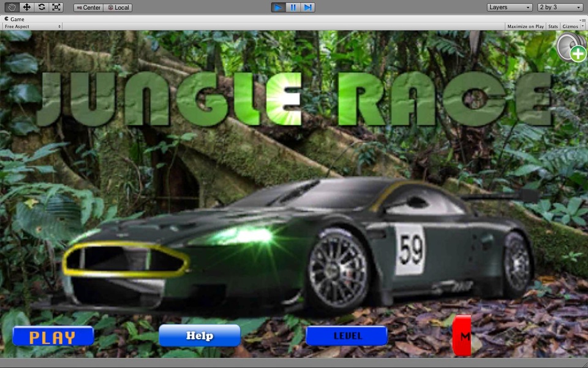Toggle the Center pivot mode button
Screen dimensions: 588x368
88,7
